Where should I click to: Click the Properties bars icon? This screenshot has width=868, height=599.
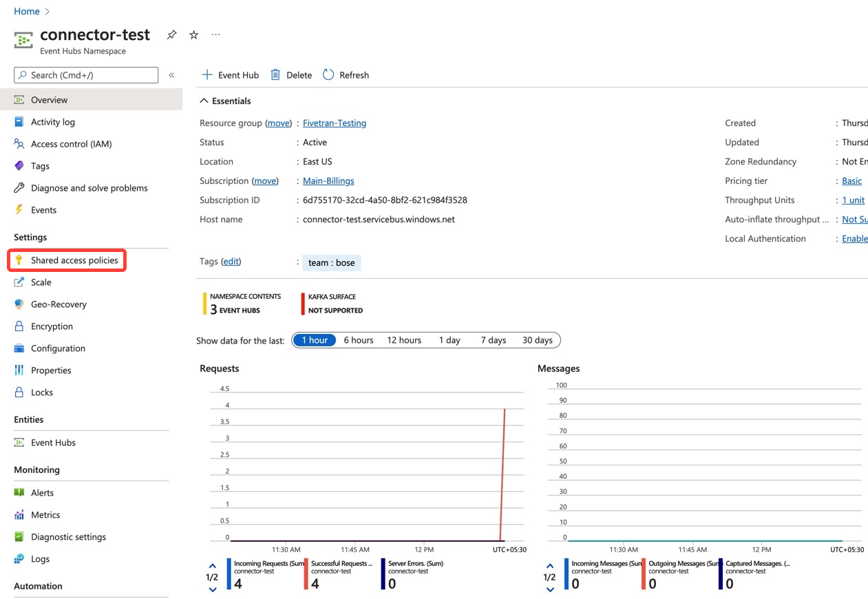click(19, 370)
